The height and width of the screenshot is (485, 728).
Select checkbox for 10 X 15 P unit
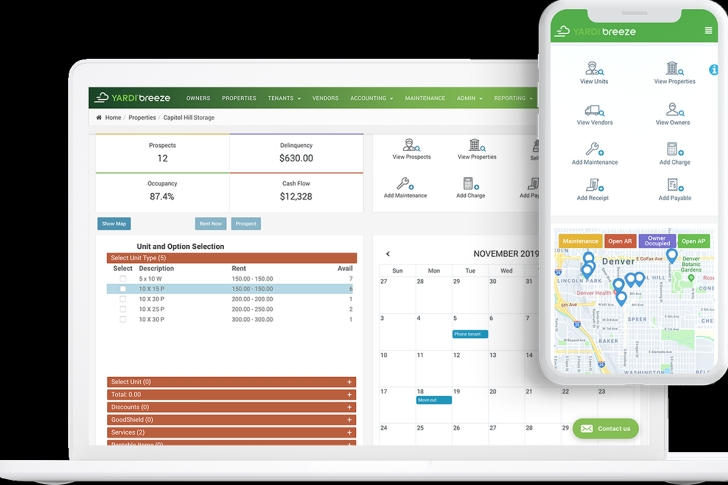[123, 289]
